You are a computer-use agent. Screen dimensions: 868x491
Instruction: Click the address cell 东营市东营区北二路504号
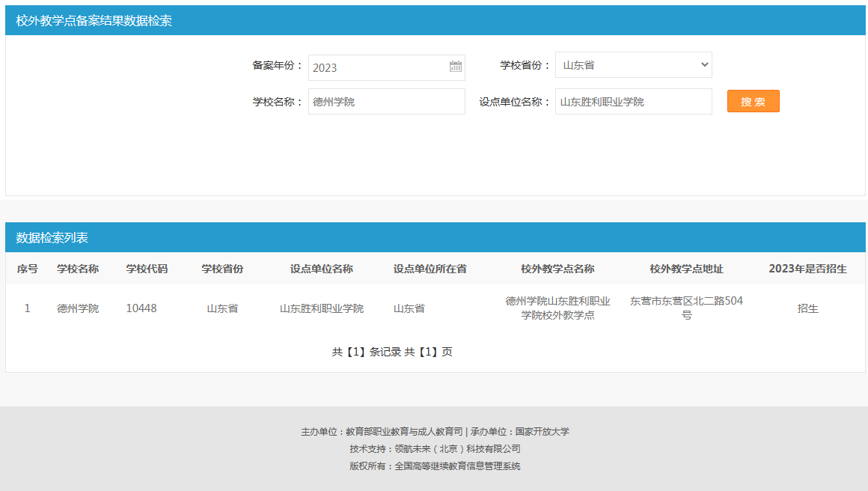pyautogui.click(x=686, y=308)
